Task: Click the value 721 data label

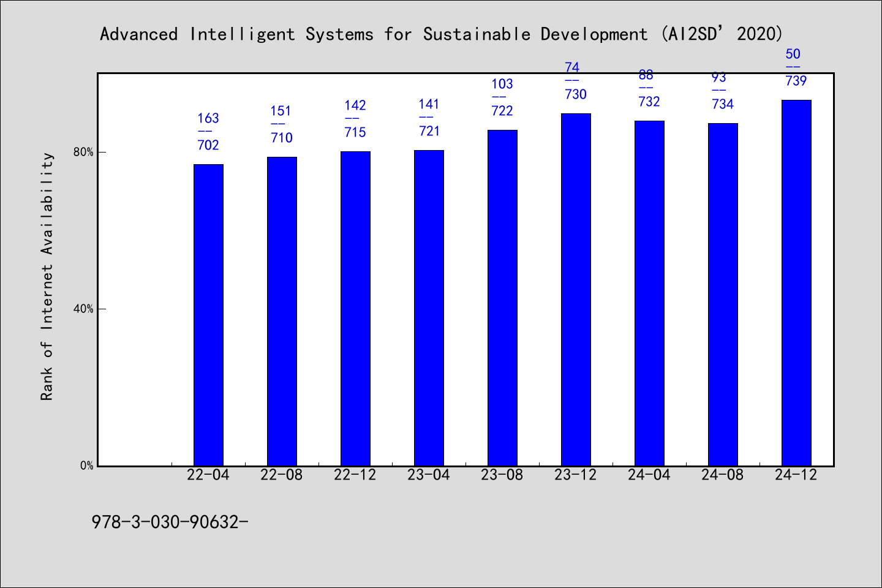Action: point(429,131)
